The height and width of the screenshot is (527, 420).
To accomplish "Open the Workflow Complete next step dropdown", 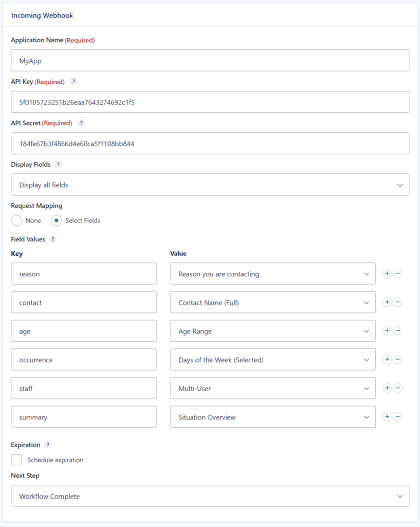I will click(x=210, y=496).
